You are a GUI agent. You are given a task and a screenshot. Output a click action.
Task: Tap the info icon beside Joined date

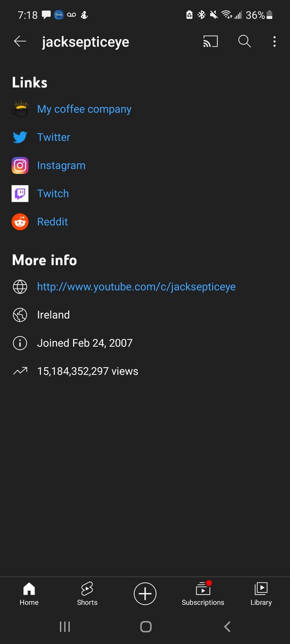tap(20, 343)
